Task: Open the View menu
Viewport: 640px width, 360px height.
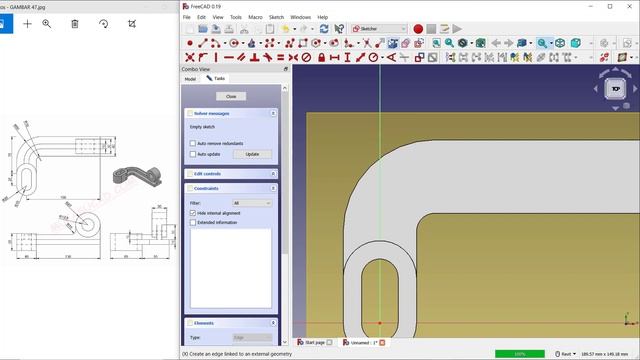Action: (218, 17)
